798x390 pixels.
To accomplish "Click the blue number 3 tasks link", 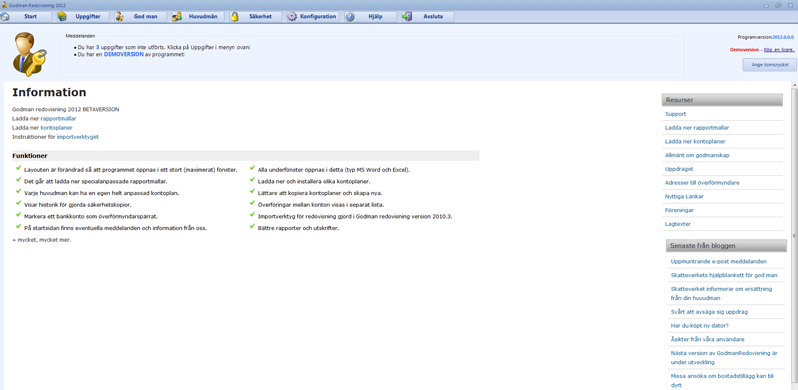I will click(97, 47).
